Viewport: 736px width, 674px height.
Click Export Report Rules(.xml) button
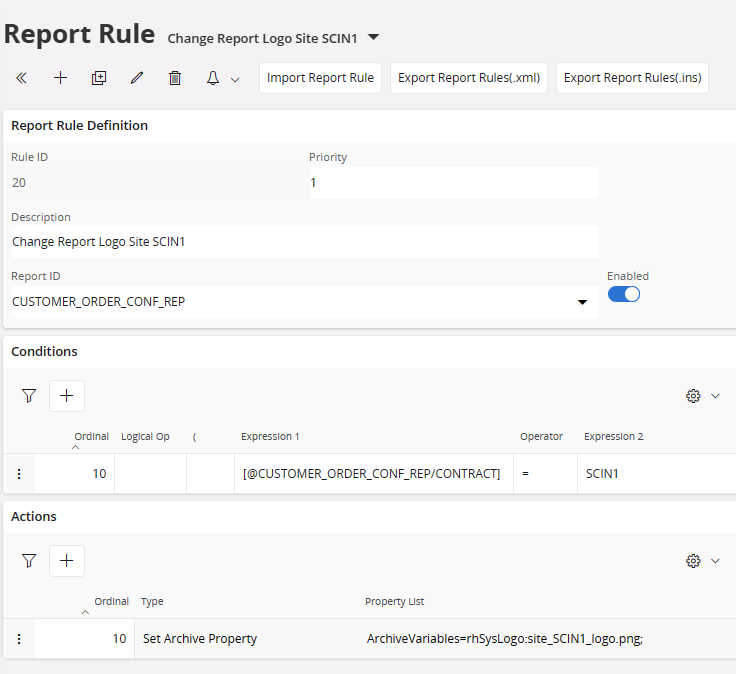click(x=468, y=78)
